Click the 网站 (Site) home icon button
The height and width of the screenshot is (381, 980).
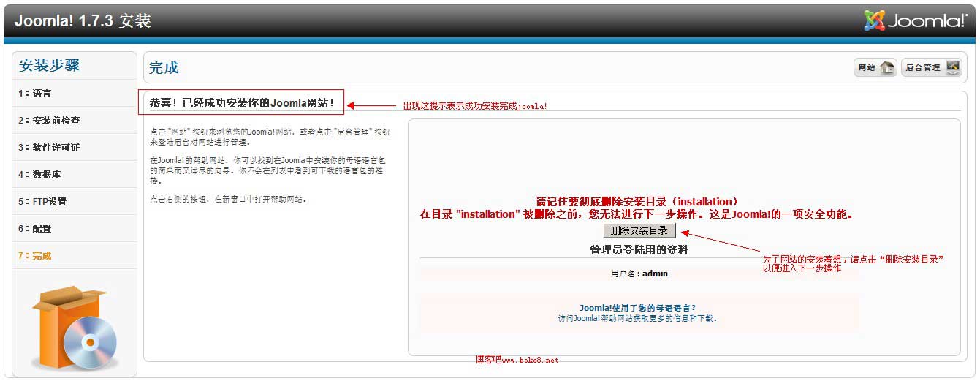875,68
